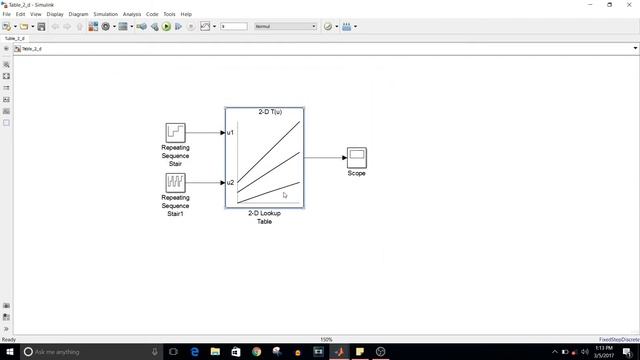Click the FixedStepDiscrete solver link

[619, 340]
